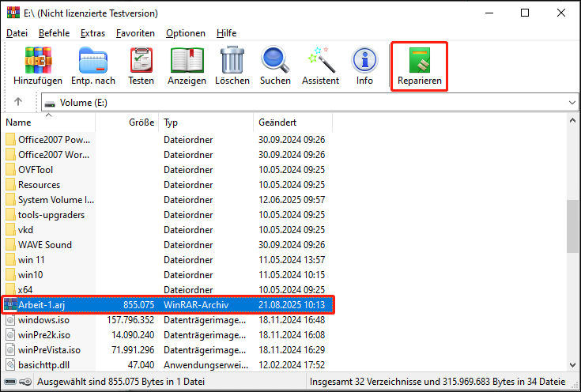Click the OVFTool folder icon
The image size is (581, 392).
[x=11, y=170]
